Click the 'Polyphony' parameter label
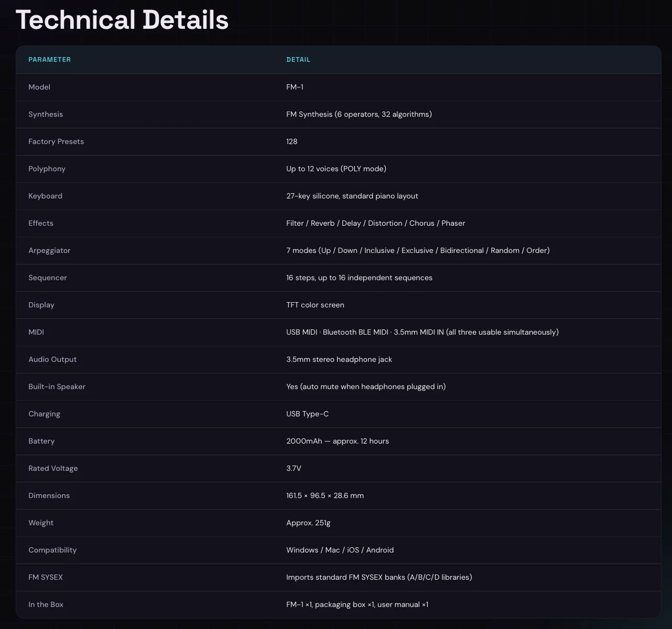 (47, 169)
